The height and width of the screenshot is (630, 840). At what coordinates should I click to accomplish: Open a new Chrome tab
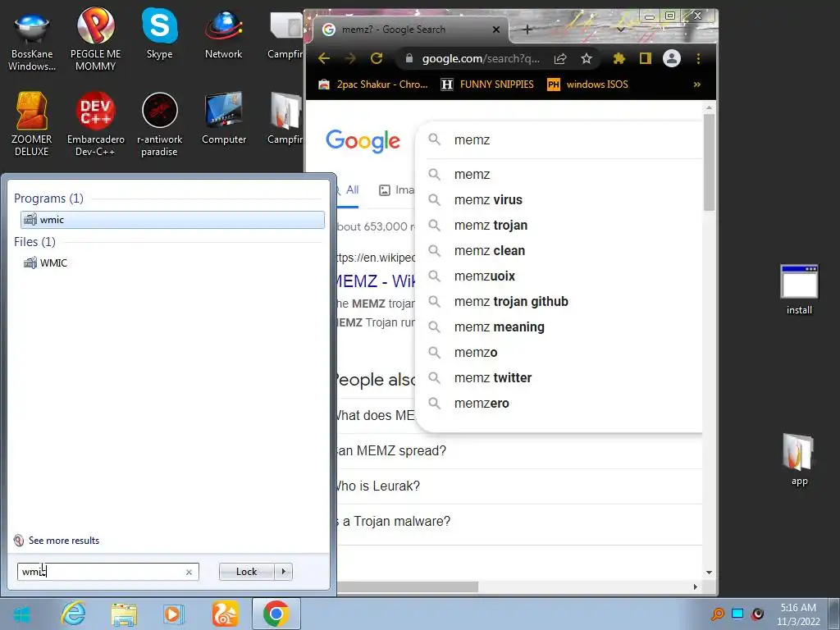[x=527, y=30]
